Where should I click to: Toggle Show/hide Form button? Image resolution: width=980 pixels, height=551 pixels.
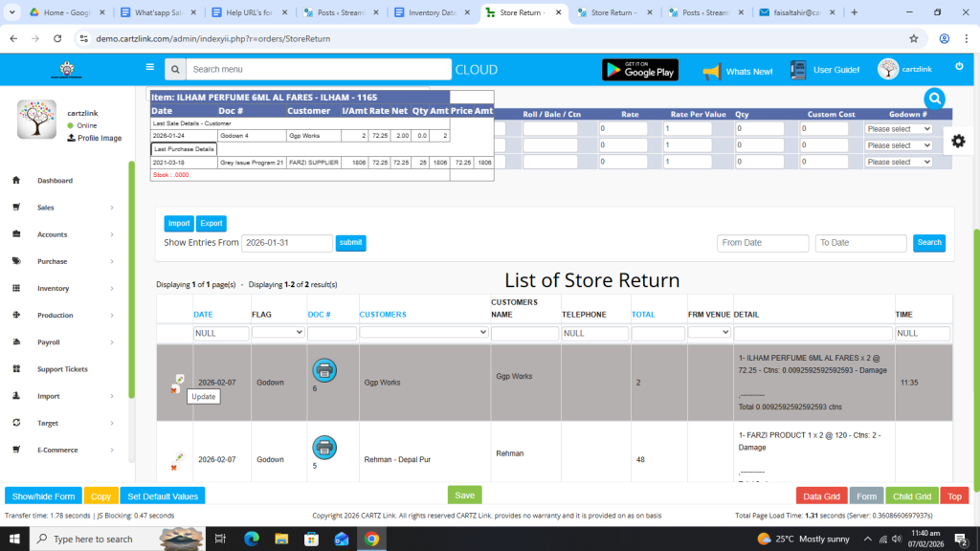pyautogui.click(x=43, y=496)
